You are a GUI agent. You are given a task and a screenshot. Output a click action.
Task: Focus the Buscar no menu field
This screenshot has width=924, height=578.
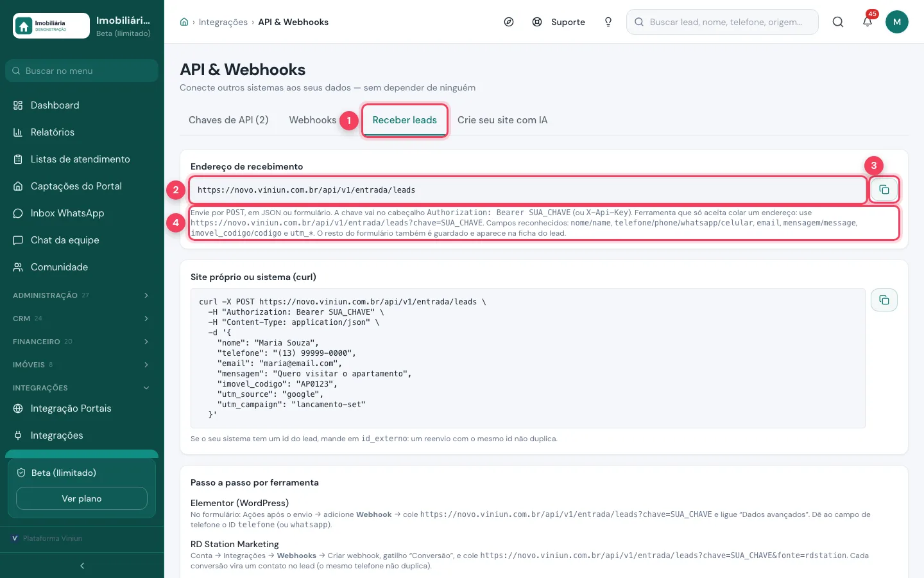81,71
